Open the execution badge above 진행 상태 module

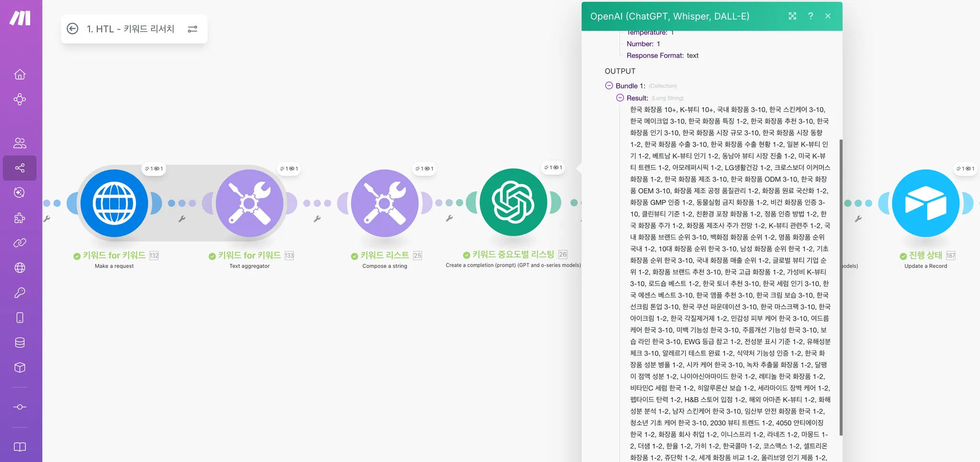(x=966, y=169)
